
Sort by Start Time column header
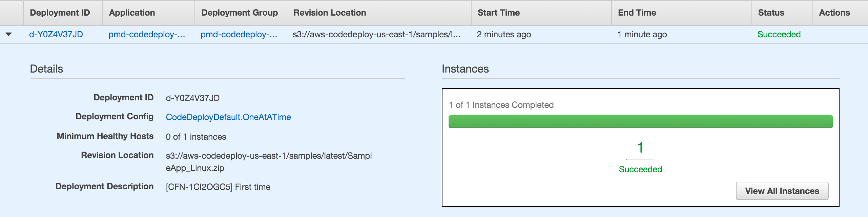click(498, 13)
